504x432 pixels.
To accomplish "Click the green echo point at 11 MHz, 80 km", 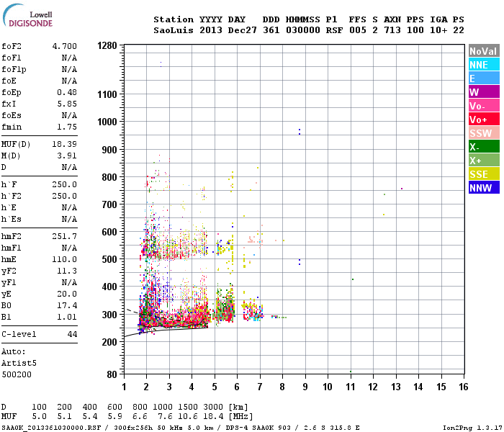I will pos(351,372).
